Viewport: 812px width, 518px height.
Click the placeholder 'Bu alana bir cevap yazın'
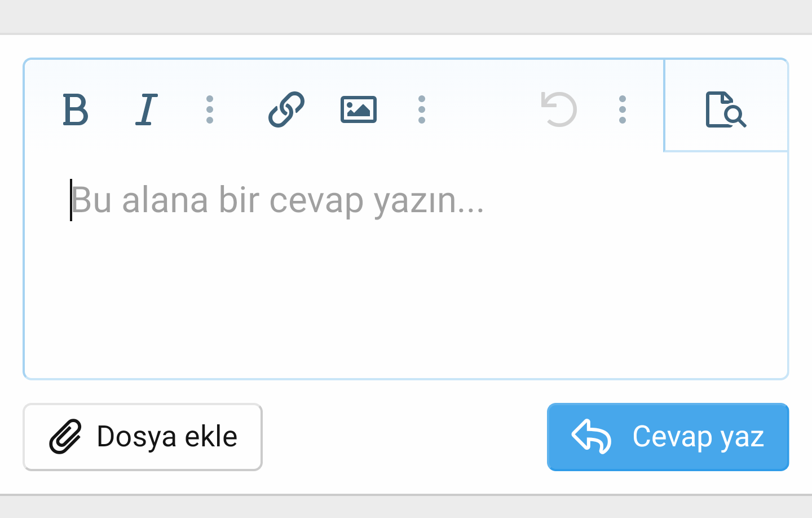coord(279,200)
